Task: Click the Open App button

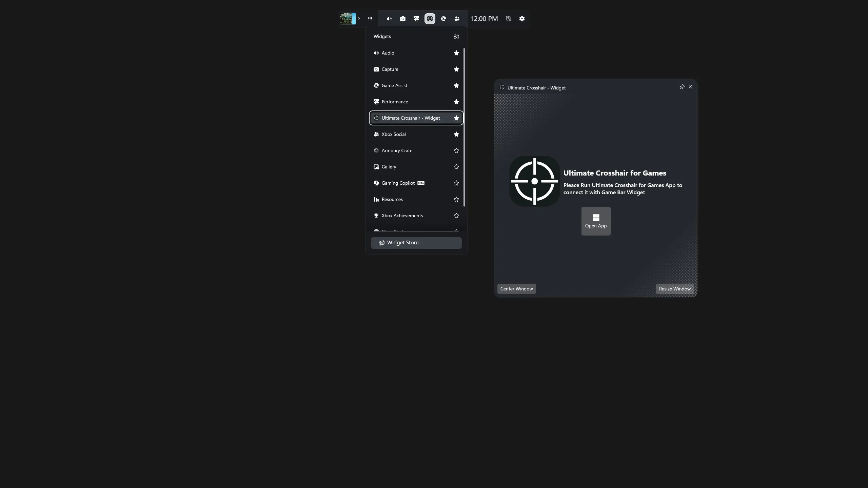Action: 596,221
